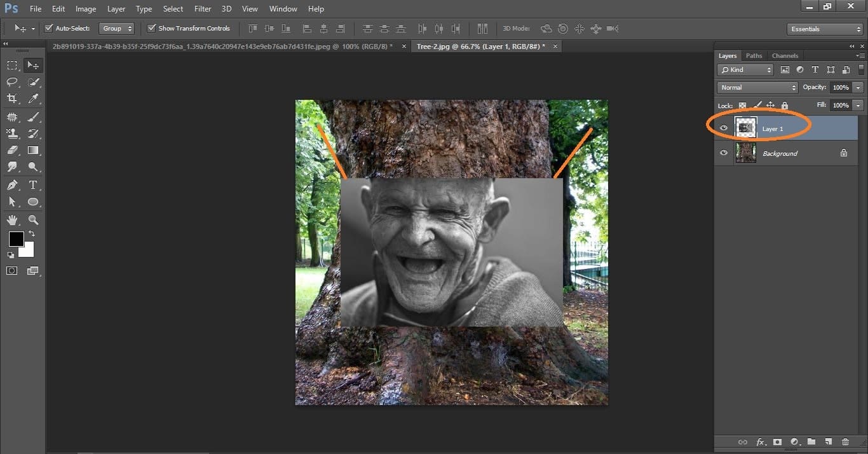This screenshot has width=868, height=454.
Task: Enable the Auto-Select checkbox
Action: (x=49, y=28)
